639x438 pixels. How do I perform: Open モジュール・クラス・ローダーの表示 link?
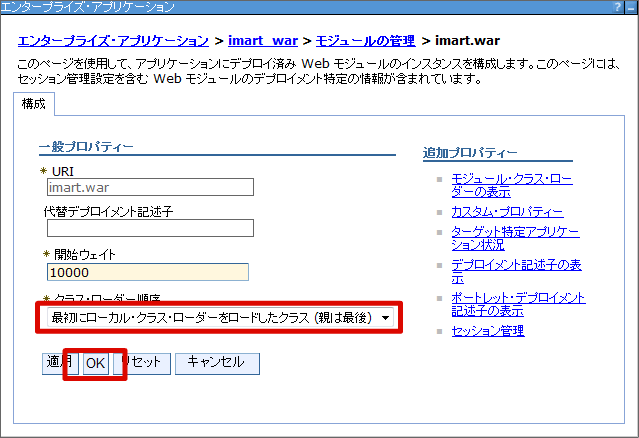pyautogui.click(x=512, y=185)
